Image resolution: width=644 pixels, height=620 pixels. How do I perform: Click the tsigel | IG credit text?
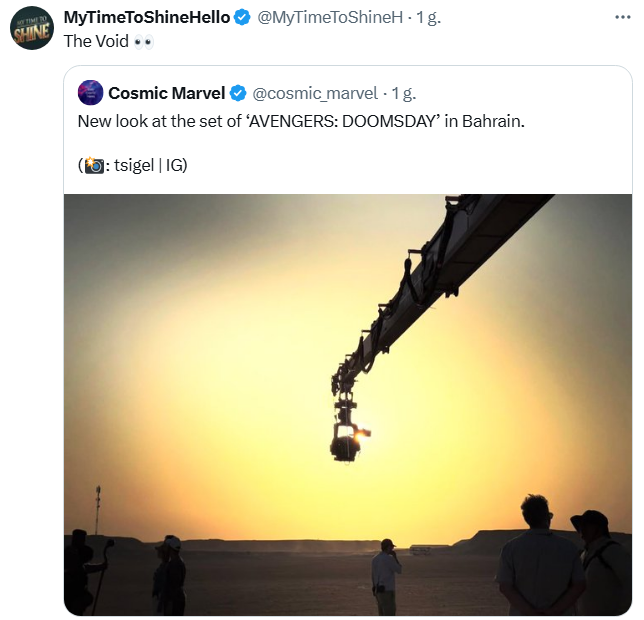(x=151, y=165)
